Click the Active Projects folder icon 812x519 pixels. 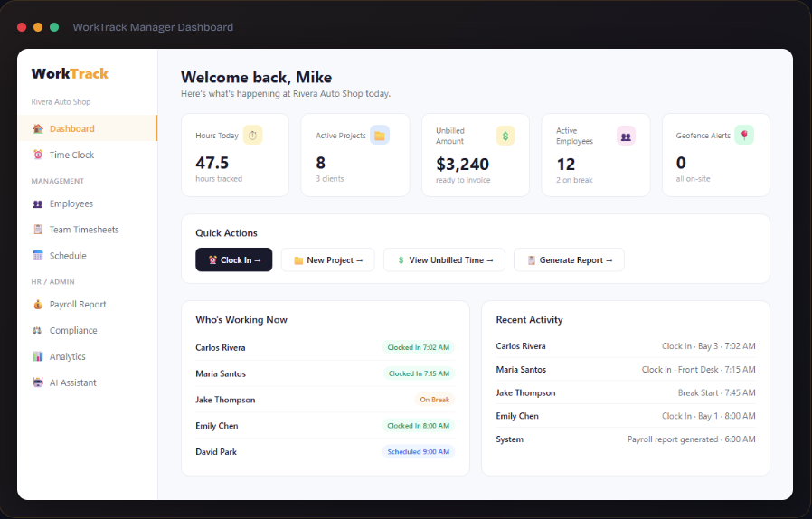pyautogui.click(x=380, y=136)
